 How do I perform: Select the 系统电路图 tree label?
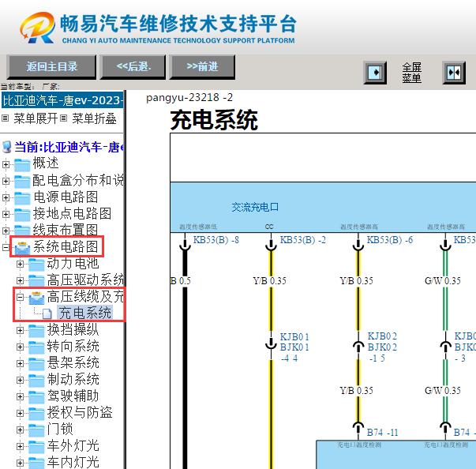[x=66, y=246]
